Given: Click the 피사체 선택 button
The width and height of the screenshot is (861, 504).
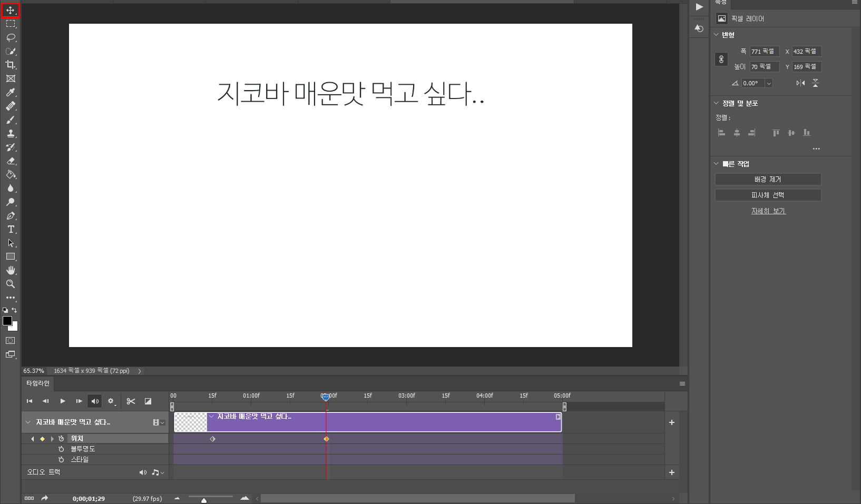Looking at the screenshot, I should tap(768, 195).
